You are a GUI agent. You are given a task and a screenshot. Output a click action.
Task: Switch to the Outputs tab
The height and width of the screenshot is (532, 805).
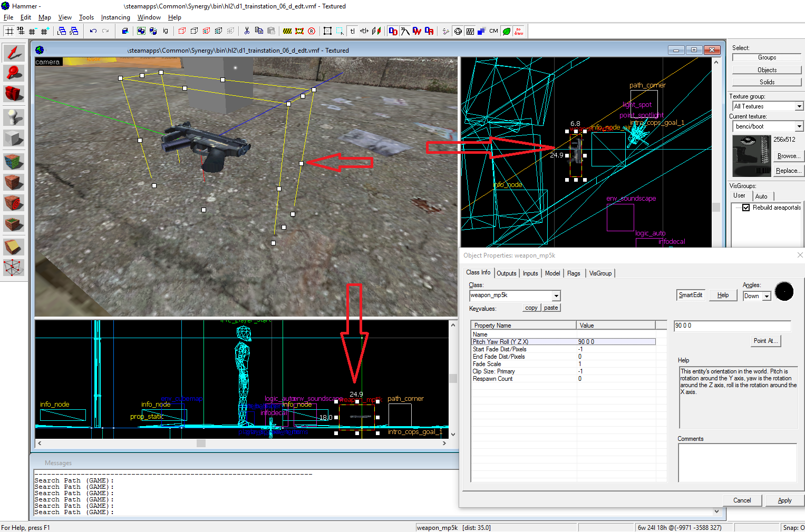click(x=506, y=273)
